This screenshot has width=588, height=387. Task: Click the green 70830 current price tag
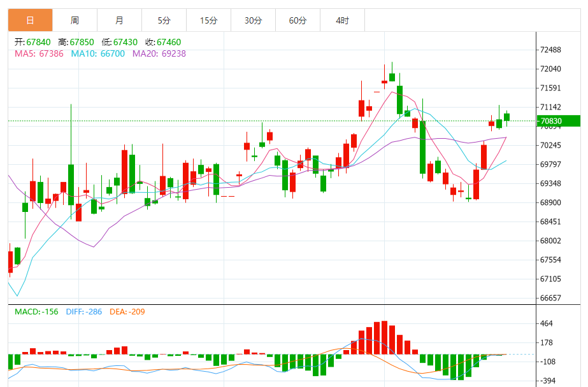tap(559, 121)
